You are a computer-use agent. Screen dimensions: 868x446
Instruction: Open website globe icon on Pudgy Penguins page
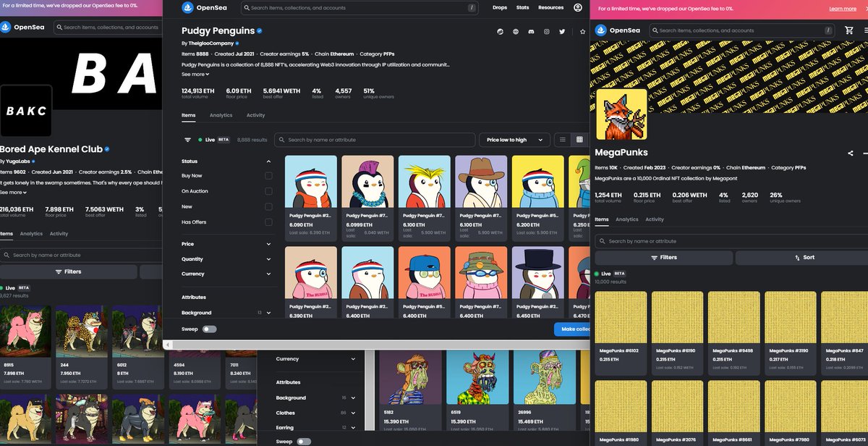(516, 32)
